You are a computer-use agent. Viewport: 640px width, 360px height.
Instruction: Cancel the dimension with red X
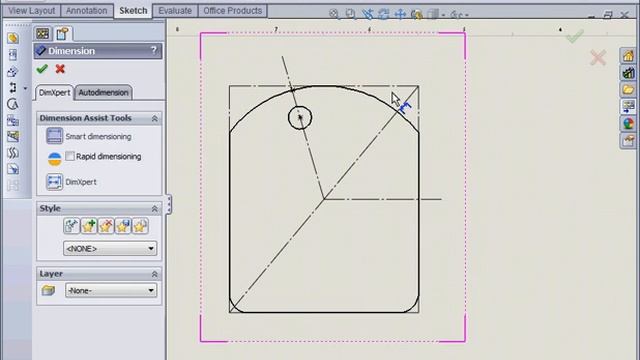(x=60, y=69)
